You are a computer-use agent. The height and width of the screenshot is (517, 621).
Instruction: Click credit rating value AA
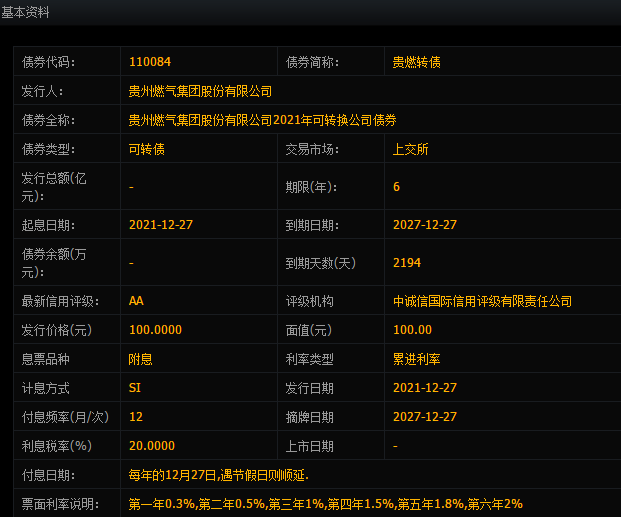click(x=136, y=301)
